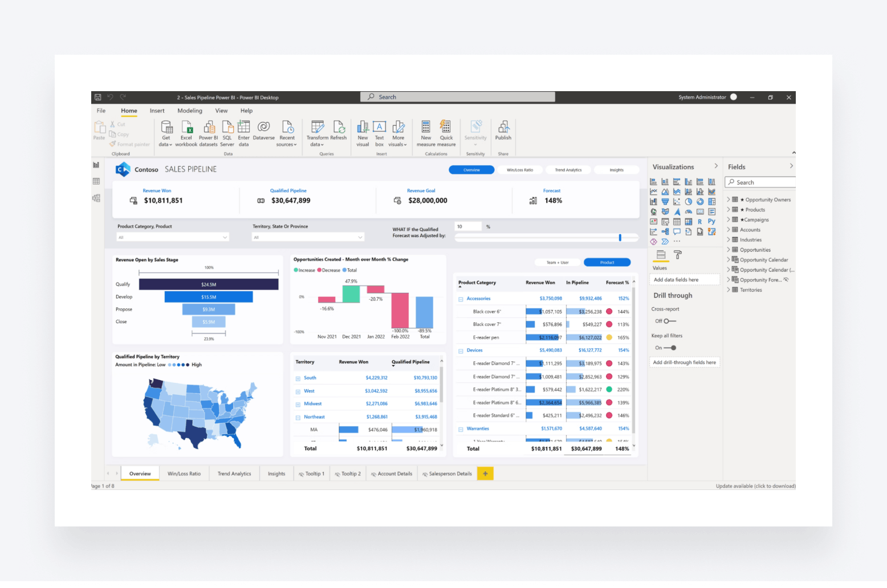Collapse the Fields pane
887x588 pixels.
791,166
